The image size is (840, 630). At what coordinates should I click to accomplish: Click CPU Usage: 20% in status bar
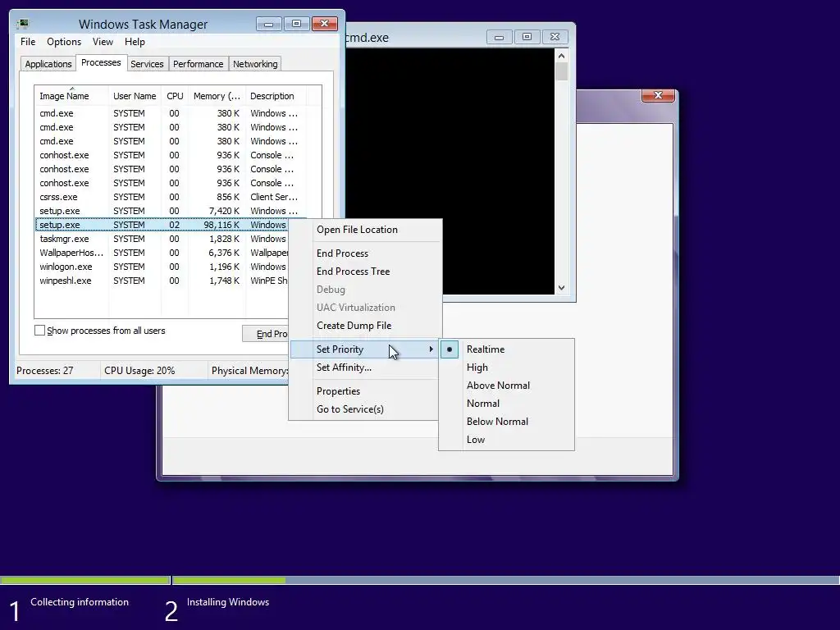tap(139, 370)
